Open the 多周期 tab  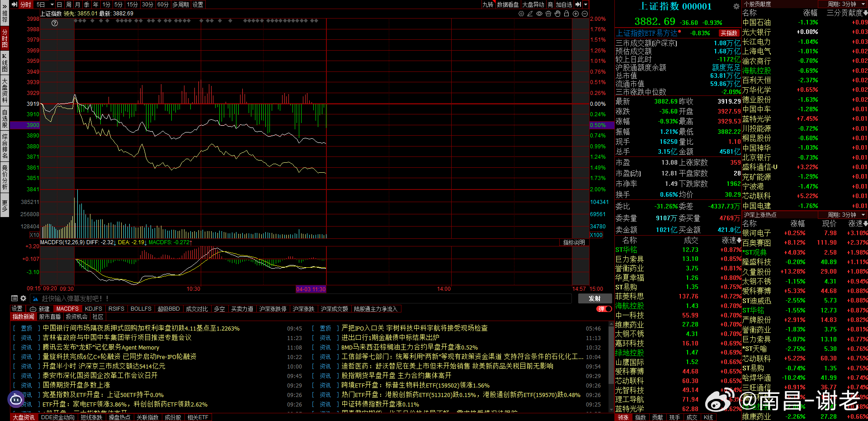(181, 5)
